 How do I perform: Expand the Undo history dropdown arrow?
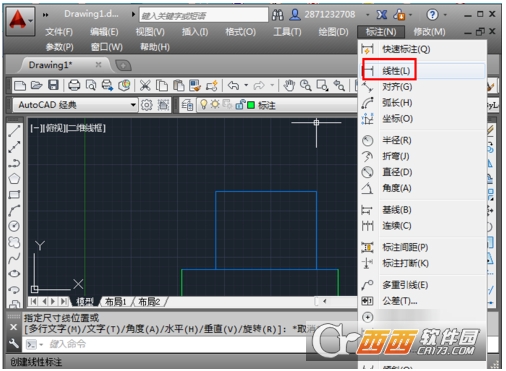(246, 85)
